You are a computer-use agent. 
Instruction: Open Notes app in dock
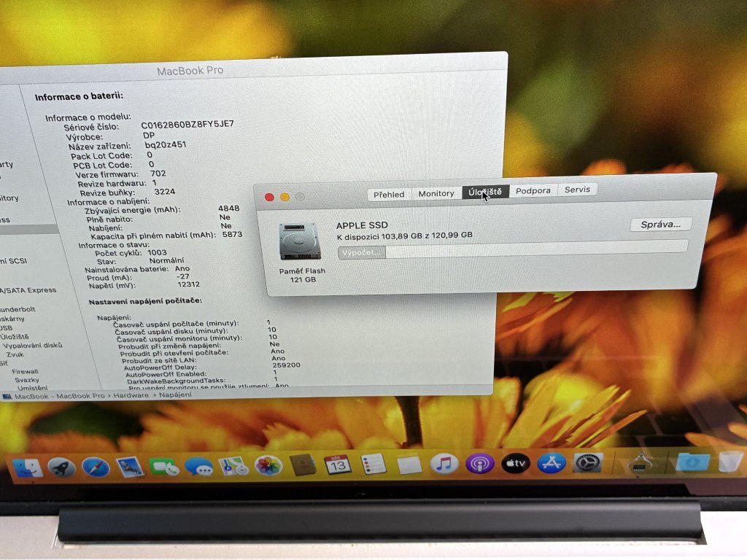point(409,464)
